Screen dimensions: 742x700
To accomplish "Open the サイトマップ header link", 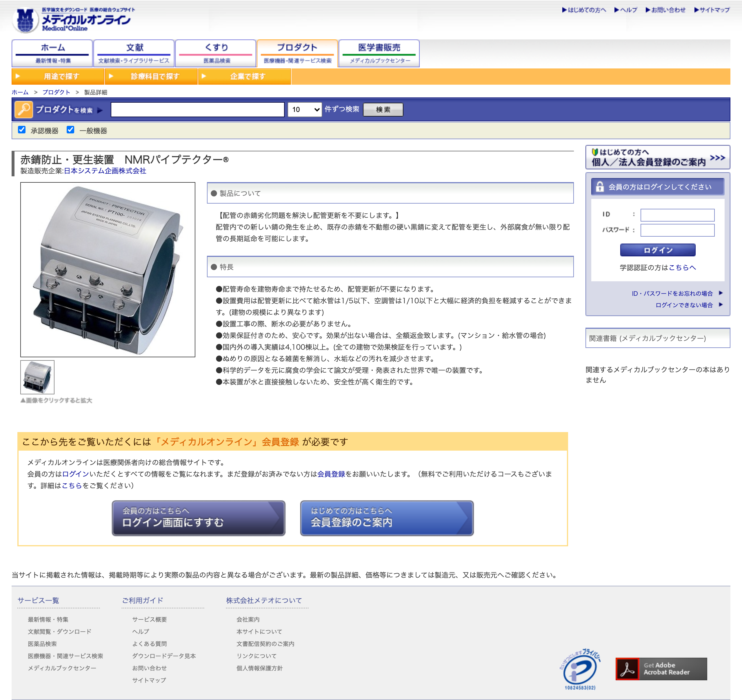I will 712,10.
